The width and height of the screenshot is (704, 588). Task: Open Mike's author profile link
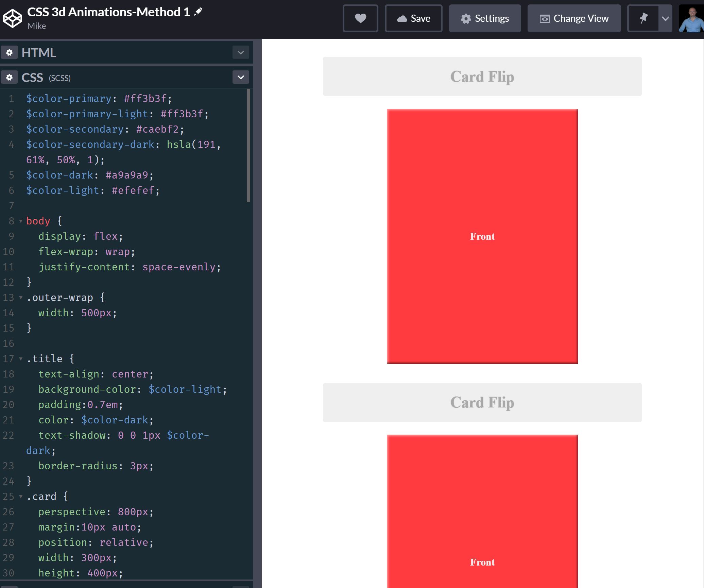click(x=37, y=26)
